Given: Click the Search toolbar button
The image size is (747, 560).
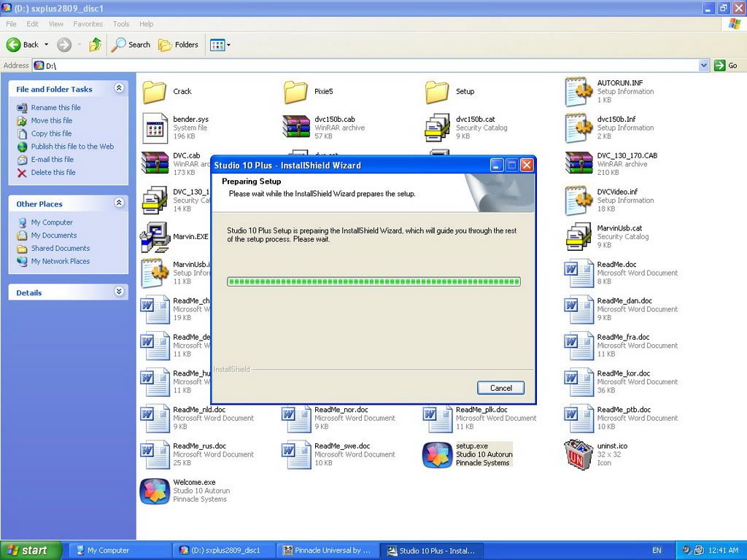Looking at the screenshot, I should click(x=131, y=44).
